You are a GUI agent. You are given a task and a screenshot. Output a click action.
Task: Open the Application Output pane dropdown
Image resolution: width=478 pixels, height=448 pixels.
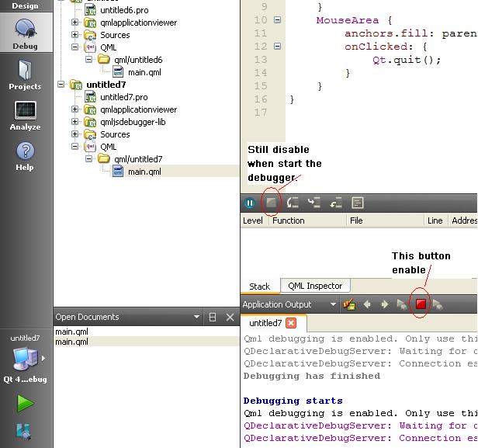tap(333, 304)
